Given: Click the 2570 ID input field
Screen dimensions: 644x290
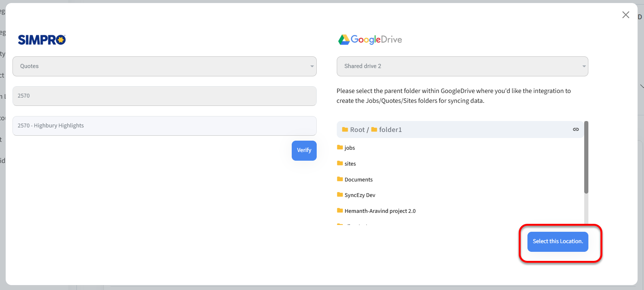Looking at the screenshot, I should point(165,96).
